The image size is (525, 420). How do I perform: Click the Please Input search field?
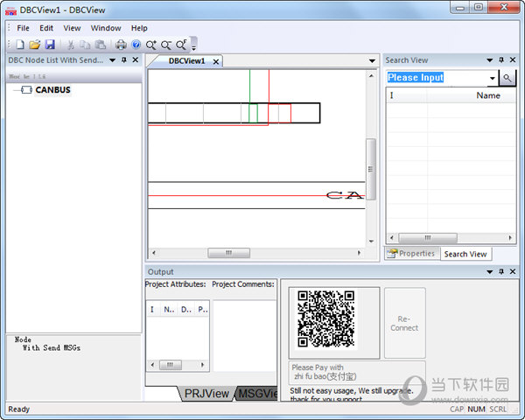click(x=437, y=78)
